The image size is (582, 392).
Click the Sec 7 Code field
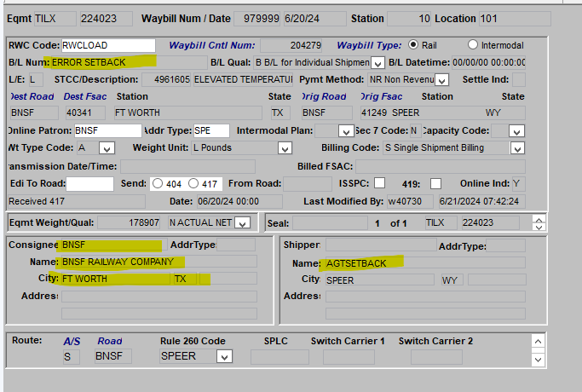[x=415, y=130]
